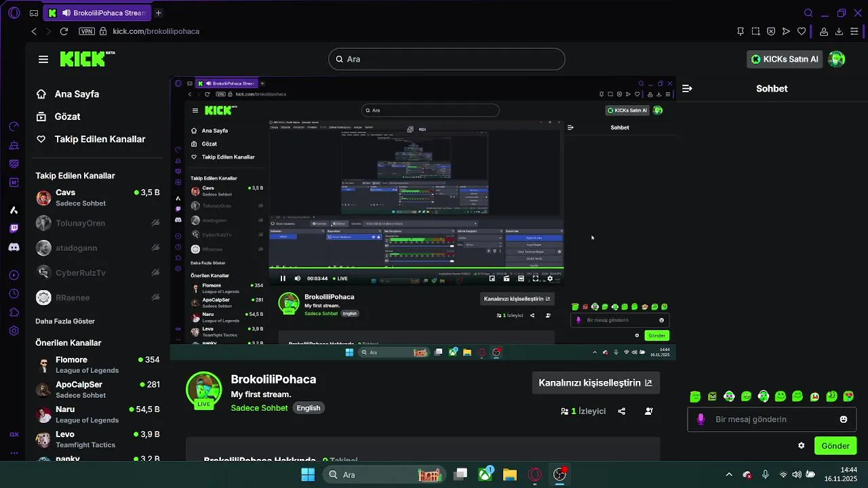
Task: Open Opera sidebar settings gear
Action: coord(14,331)
